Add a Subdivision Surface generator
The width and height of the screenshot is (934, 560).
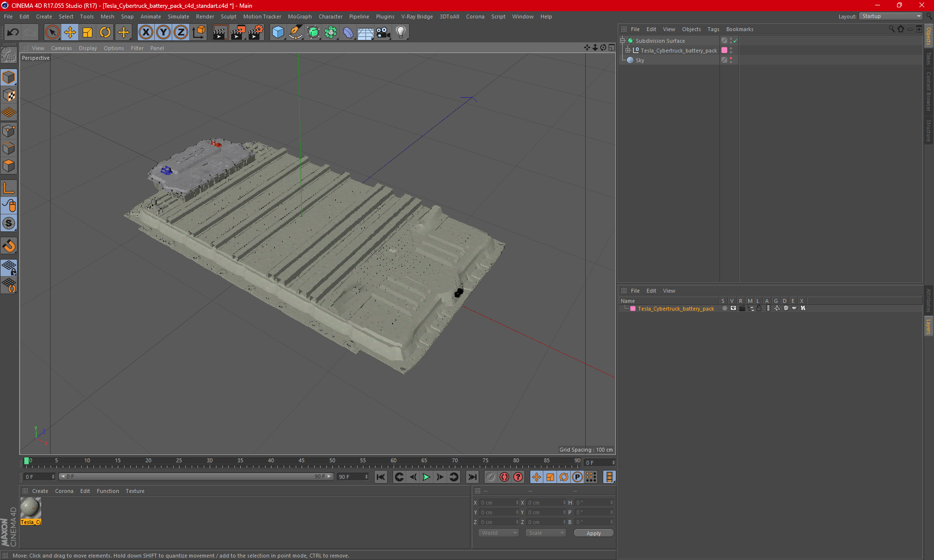point(313,33)
